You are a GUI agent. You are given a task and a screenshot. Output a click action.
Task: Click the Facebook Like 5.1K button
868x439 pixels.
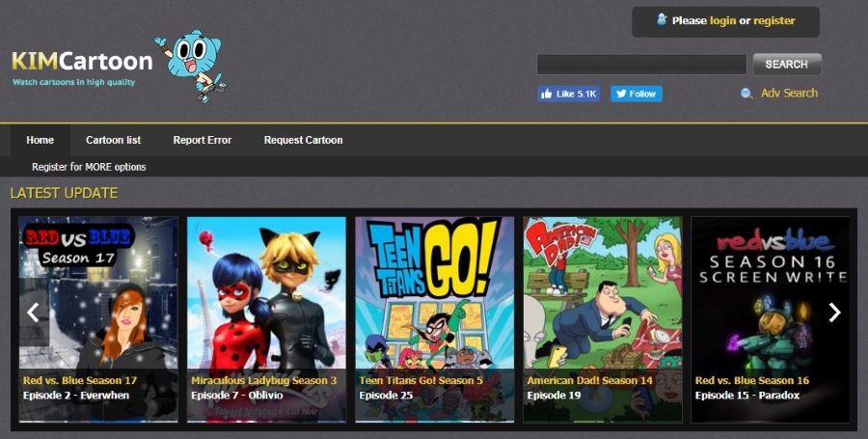tap(568, 94)
